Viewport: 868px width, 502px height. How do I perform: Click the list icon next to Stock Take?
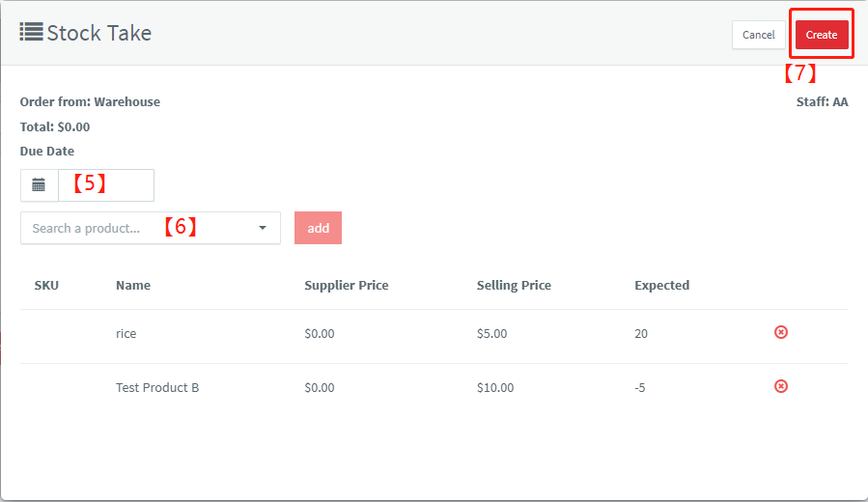31,32
